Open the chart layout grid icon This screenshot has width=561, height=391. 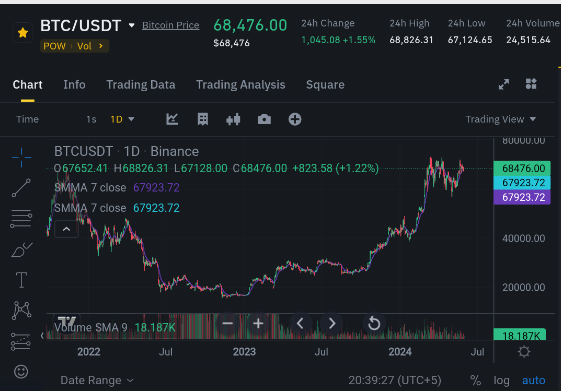pos(531,84)
